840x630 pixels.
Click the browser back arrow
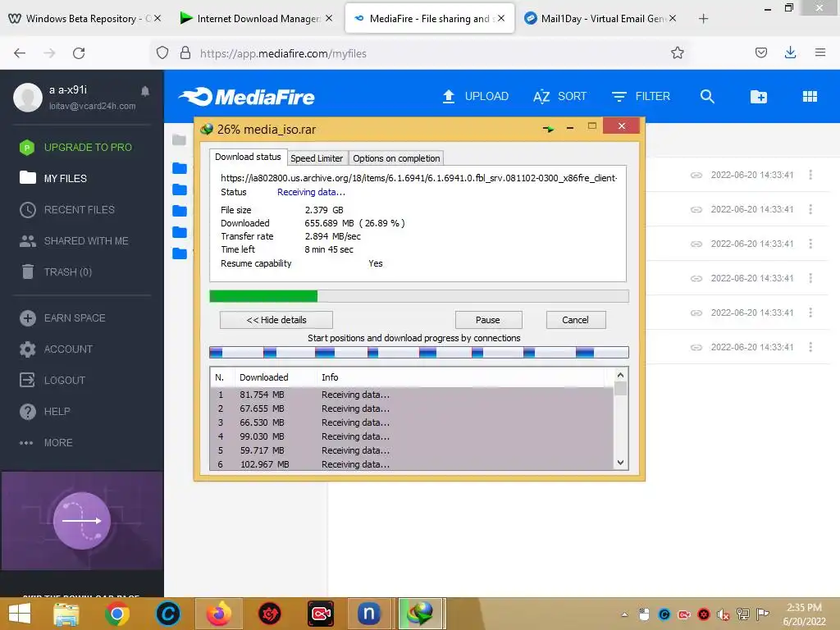point(20,53)
